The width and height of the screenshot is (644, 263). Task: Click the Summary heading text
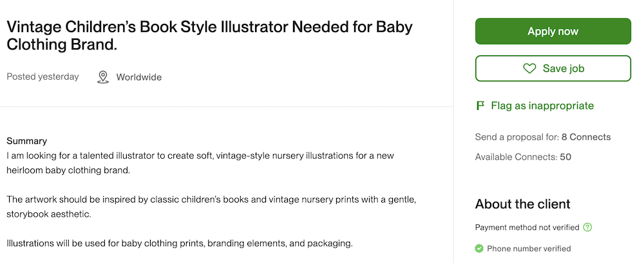pyautogui.click(x=26, y=141)
